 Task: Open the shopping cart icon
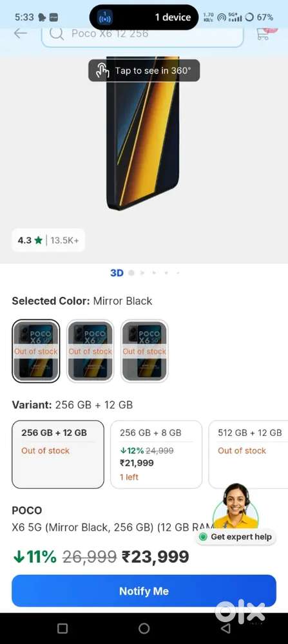pyautogui.click(x=264, y=33)
